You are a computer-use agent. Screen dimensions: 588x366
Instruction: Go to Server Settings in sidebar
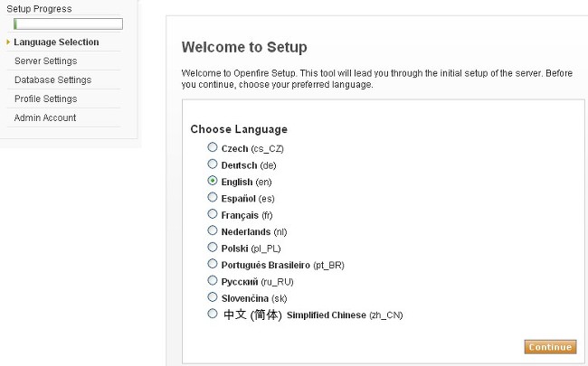pyautogui.click(x=45, y=61)
